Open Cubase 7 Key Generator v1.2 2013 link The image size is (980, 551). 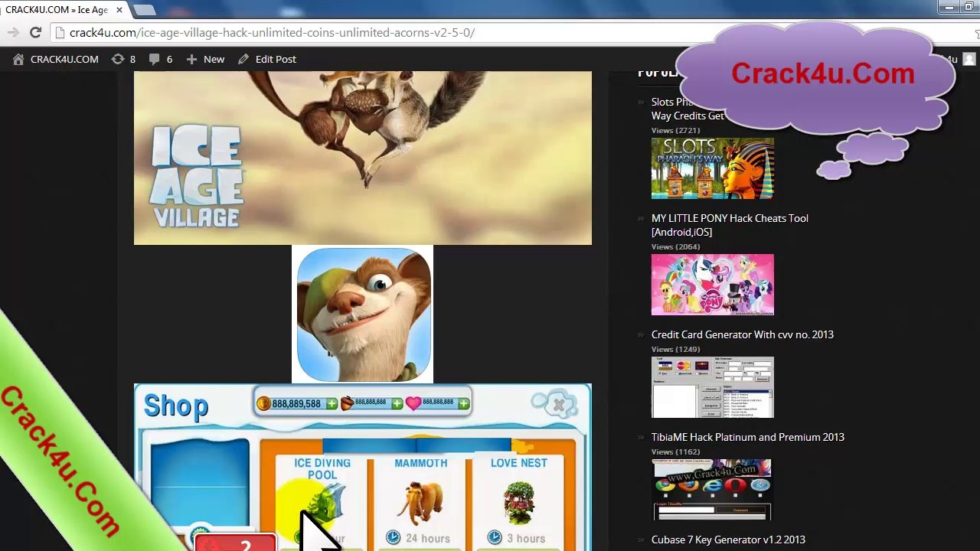(x=728, y=540)
